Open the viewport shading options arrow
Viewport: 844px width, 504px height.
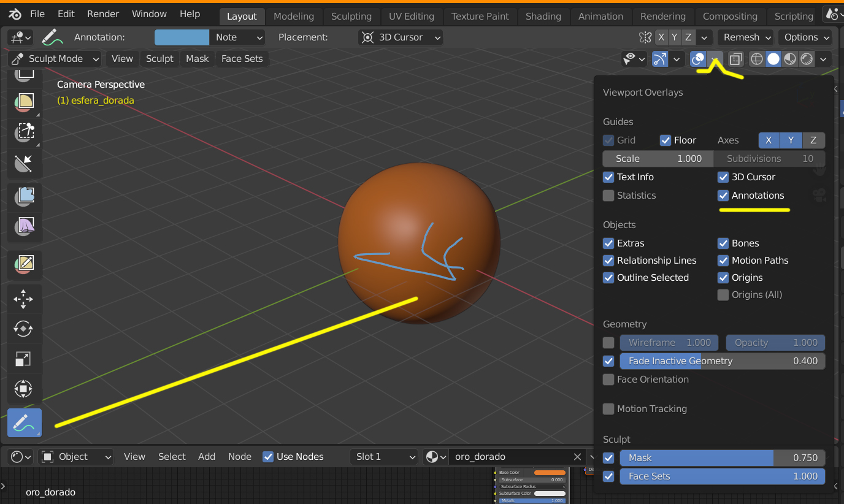point(823,59)
